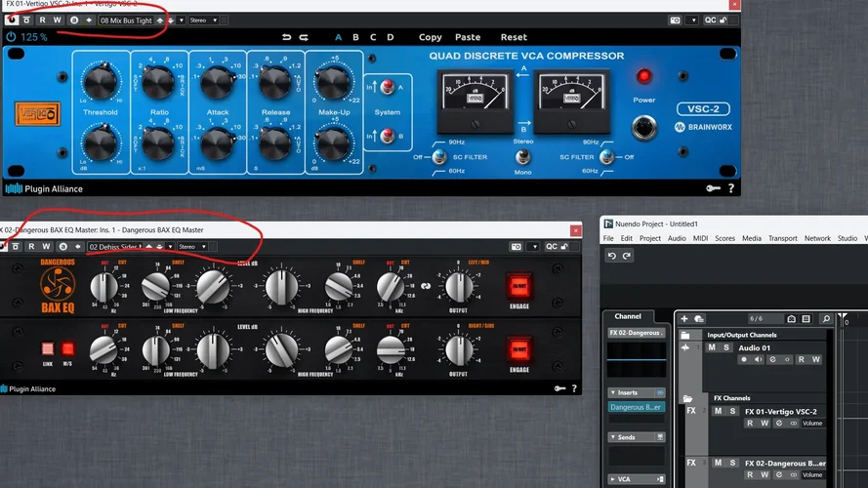Click the Reset button in VSC-2
Viewport: 868px width, 488px height.
pos(514,37)
